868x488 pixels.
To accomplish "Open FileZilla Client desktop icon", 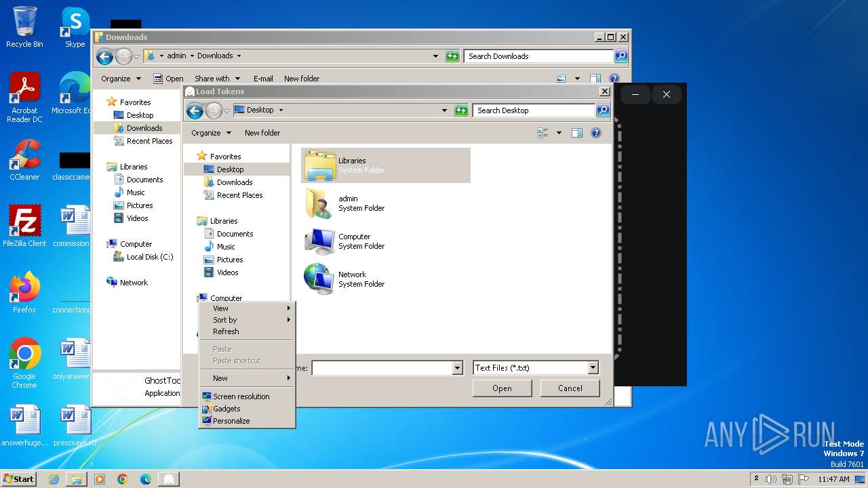I will click(x=24, y=226).
